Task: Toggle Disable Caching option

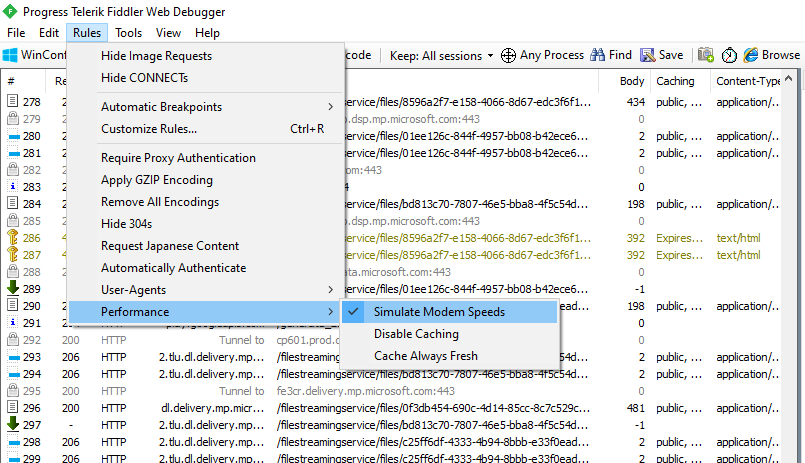Action: (449, 334)
